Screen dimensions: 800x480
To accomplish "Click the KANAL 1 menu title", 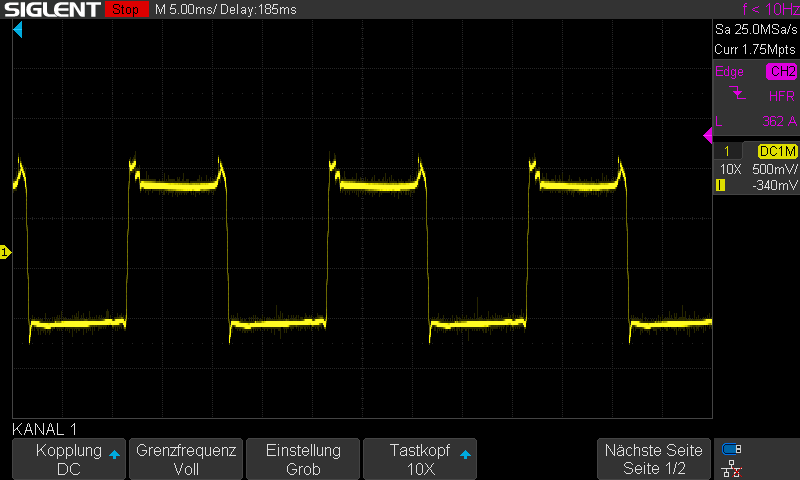I will click(x=44, y=430).
